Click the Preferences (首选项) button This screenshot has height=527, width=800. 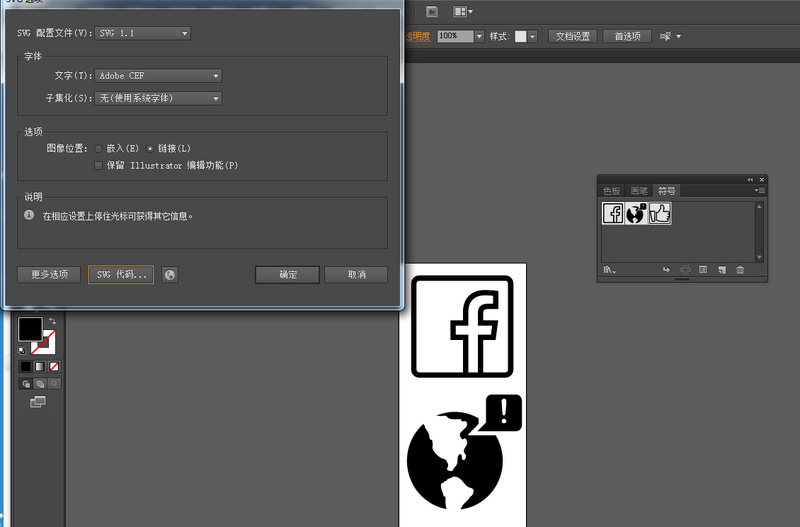[x=627, y=36]
